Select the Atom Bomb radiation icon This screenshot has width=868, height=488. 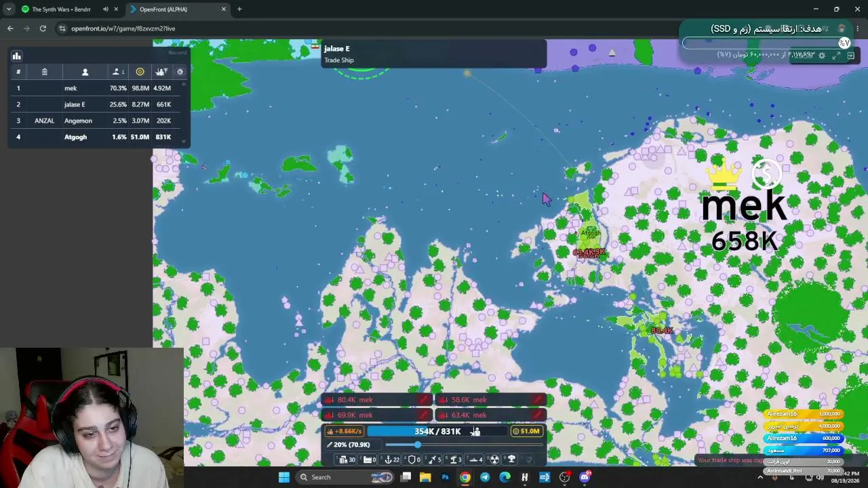[x=494, y=460]
